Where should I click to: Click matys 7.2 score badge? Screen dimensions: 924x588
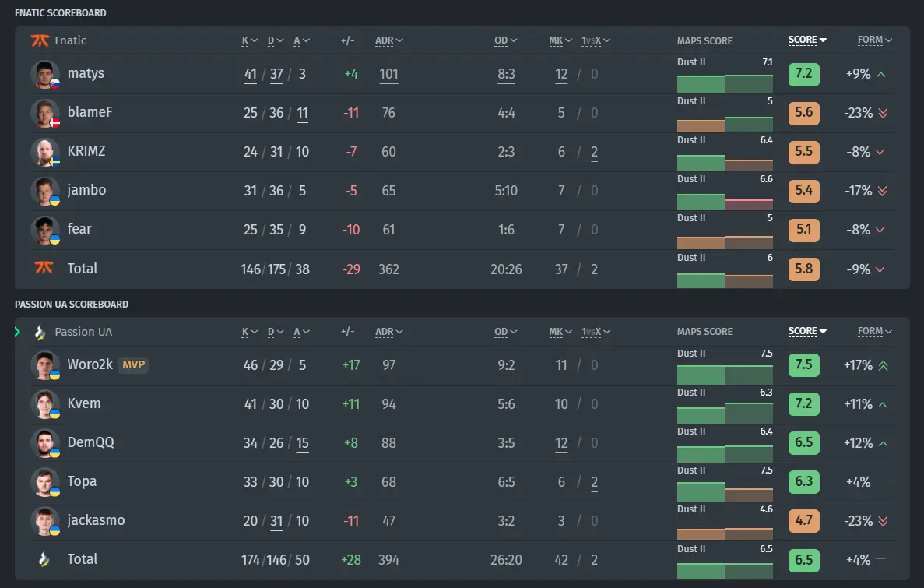[x=804, y=74]
